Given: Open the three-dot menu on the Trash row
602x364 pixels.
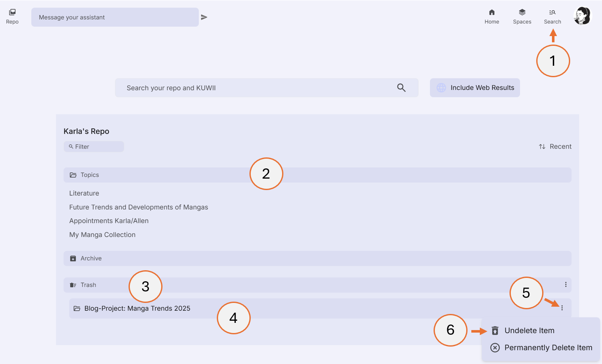Looking at the screenshot, I should (x=566, y=285).
